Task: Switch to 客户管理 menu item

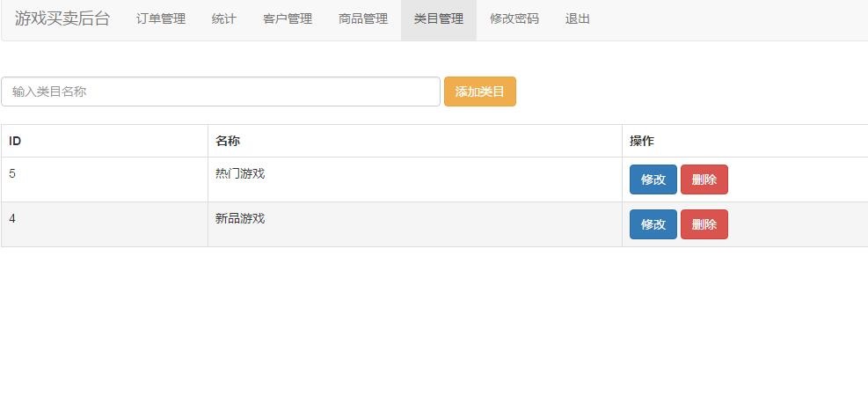Action: 288,18
